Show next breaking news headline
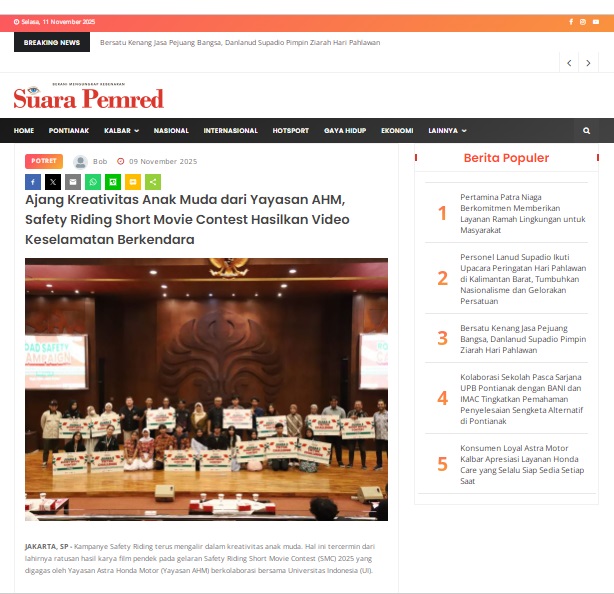 [x=589, y=63]
